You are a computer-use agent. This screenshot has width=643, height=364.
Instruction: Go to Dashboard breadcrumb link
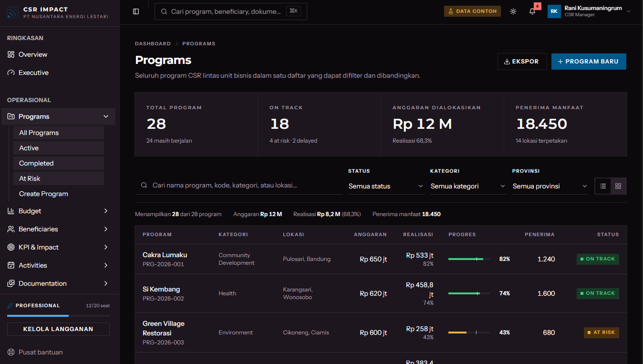coord(153,43)
